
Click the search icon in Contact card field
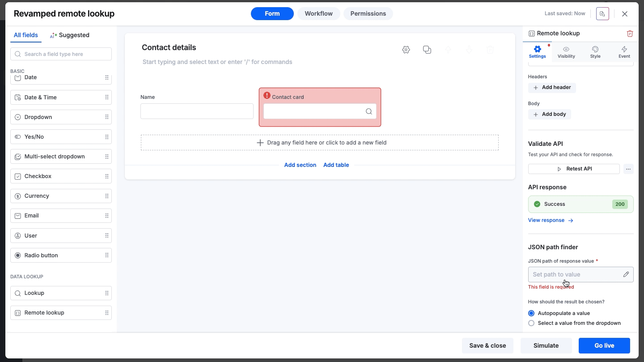(x=369, y=111)
